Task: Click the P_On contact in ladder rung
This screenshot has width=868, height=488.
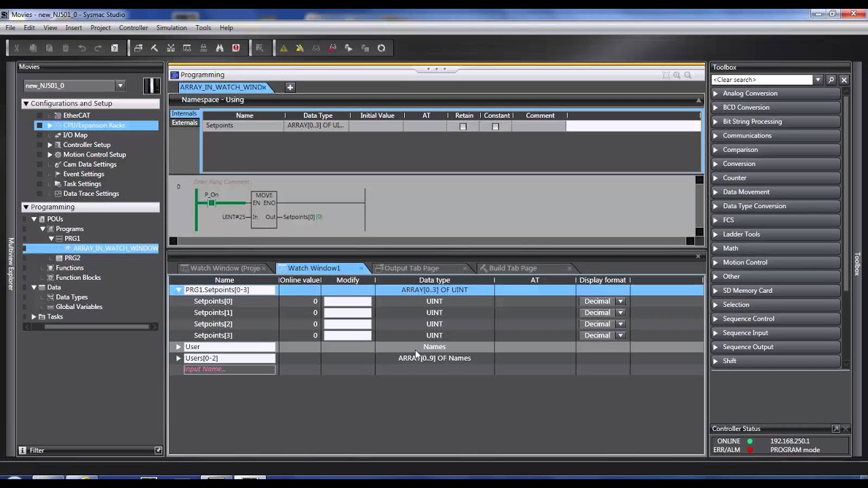Action: click(212, 203)
